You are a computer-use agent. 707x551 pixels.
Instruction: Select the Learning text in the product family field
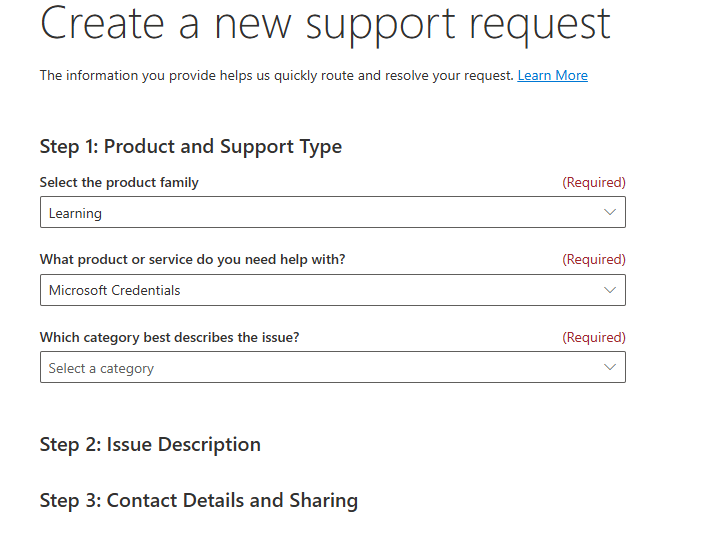[x=76, y=213]
